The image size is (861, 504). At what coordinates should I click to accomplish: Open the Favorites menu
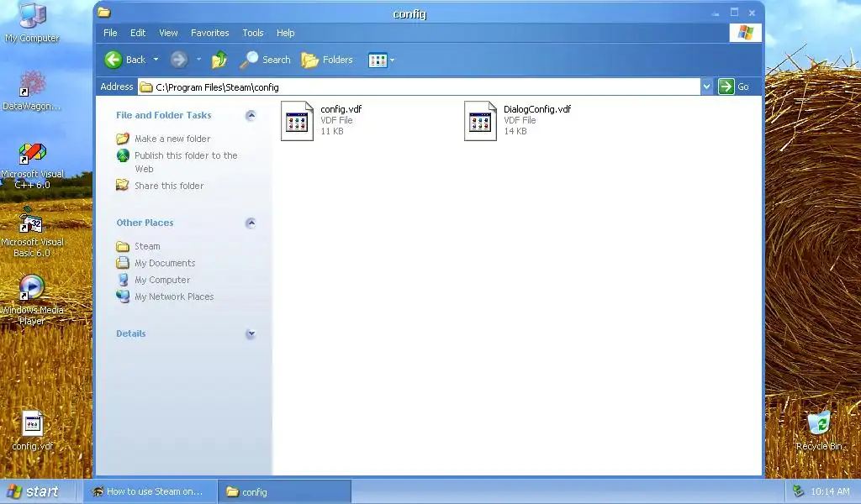pyautogui.click(x=209, y=33)
